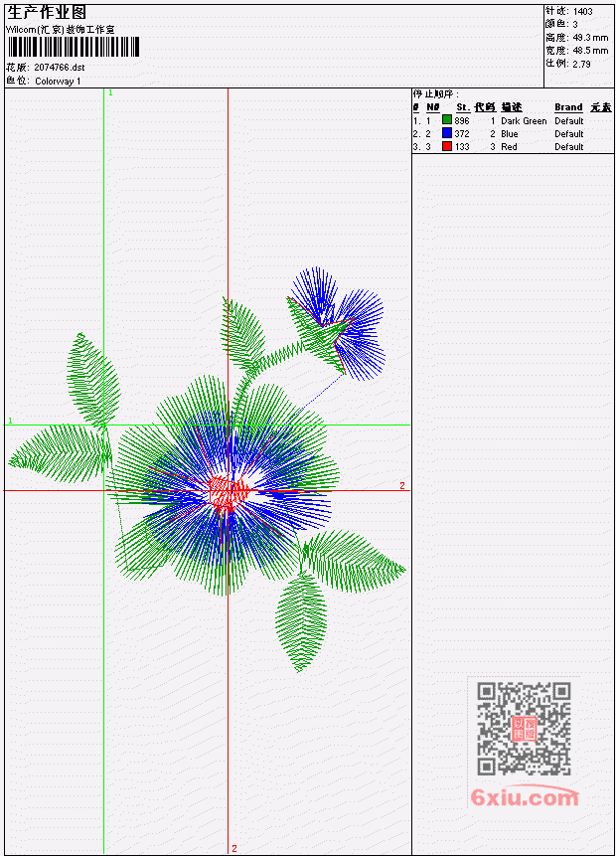The width and height of the screenshot is (616, 856).
Task: Click the '停止顺序' section label
Action: point(435,94)
